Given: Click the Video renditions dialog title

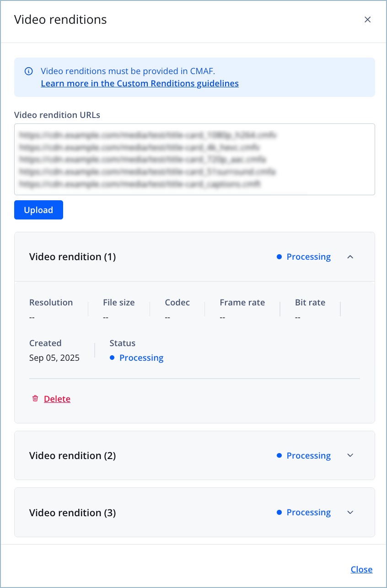Looking at the screenshot, I should pyautogui.click(x=60, y=20).
